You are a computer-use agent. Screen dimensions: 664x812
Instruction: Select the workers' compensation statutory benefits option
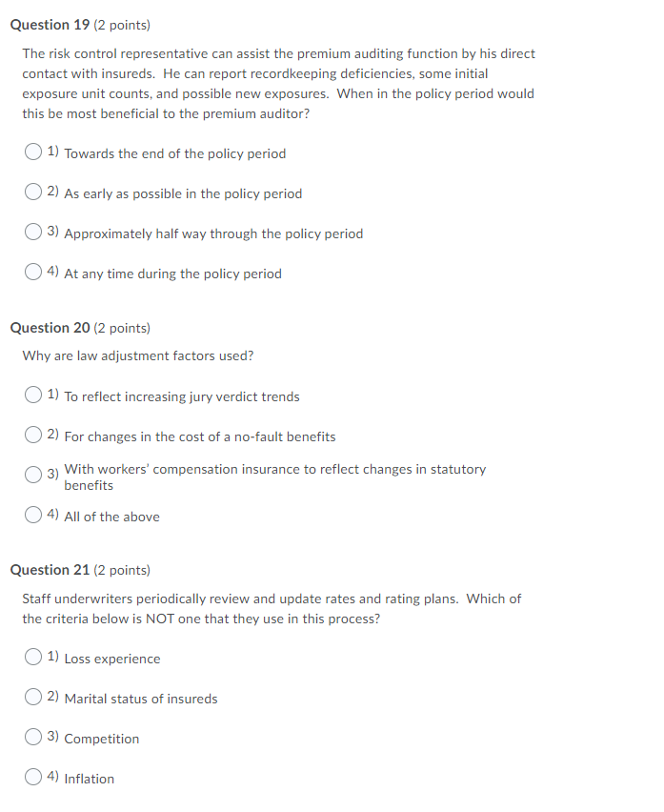pyautogui.click(x=31, y=474)
